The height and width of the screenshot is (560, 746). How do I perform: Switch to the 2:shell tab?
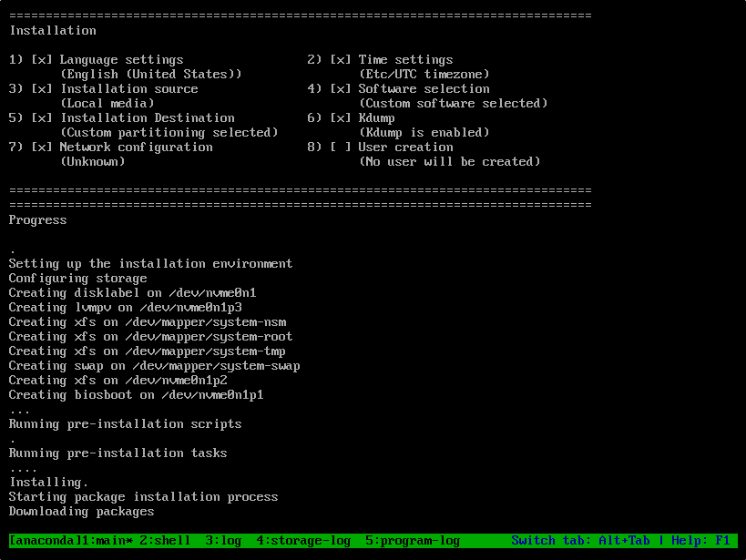165,540
